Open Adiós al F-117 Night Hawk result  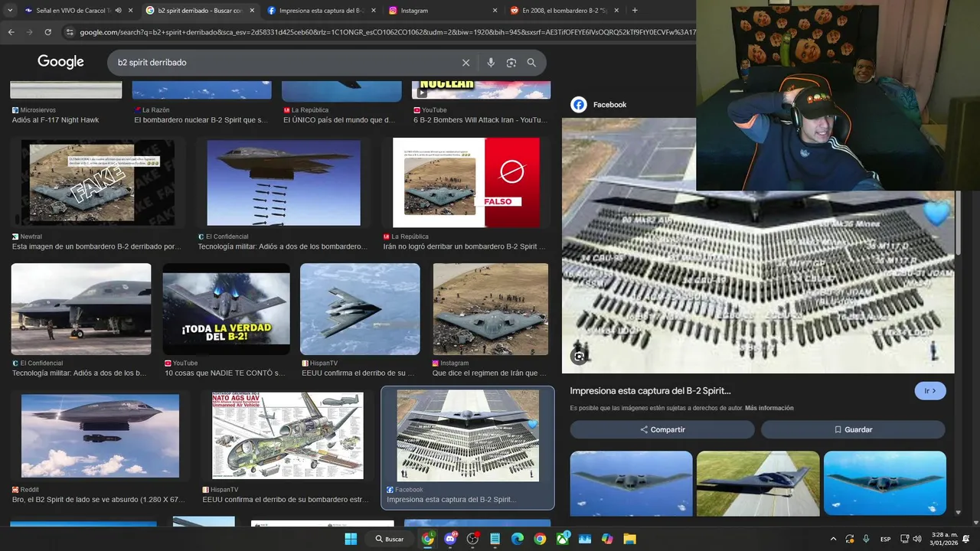[55, 120]
